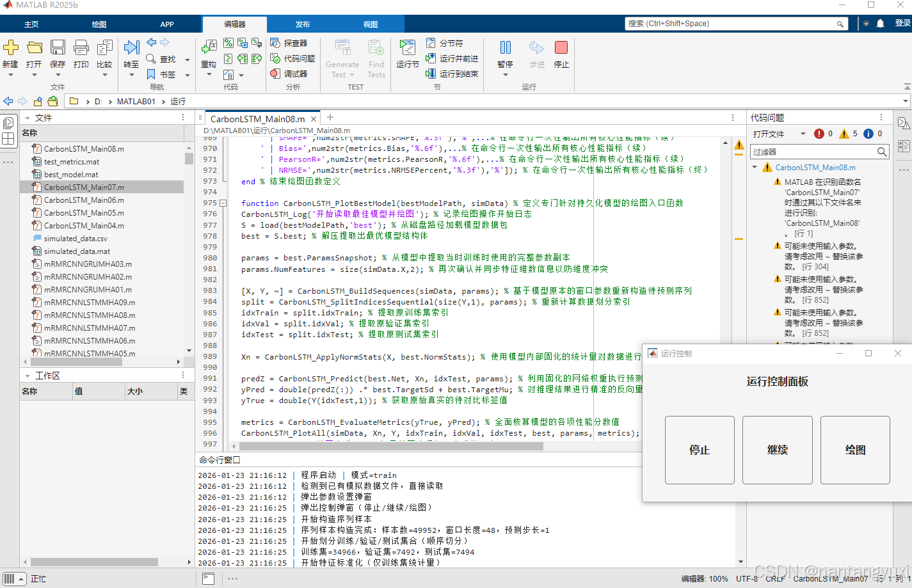Click Stop (停止) in the run control panel
Viewport: 912px width, 588px height.
pyautogui.click(x=700, y=450)
